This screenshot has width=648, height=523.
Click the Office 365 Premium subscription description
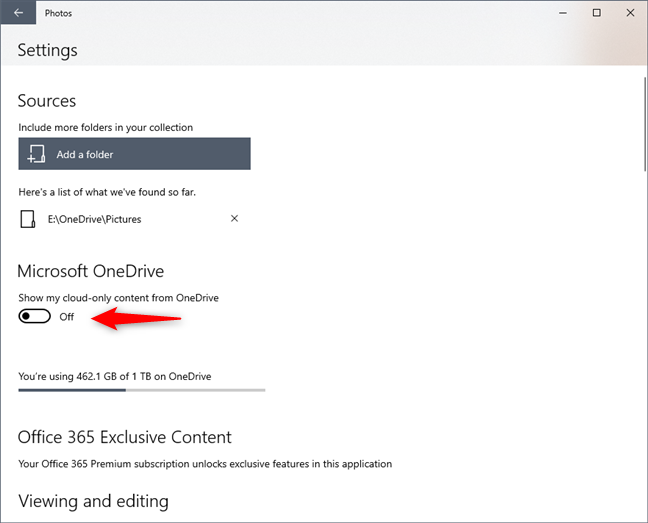[205, 464]
